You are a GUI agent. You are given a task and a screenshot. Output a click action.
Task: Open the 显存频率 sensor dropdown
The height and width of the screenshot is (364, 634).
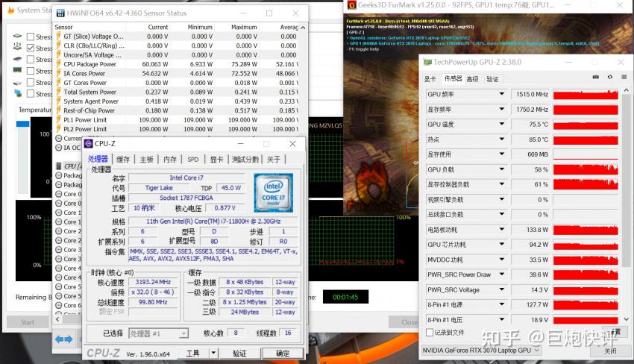(x=502, y=109)
